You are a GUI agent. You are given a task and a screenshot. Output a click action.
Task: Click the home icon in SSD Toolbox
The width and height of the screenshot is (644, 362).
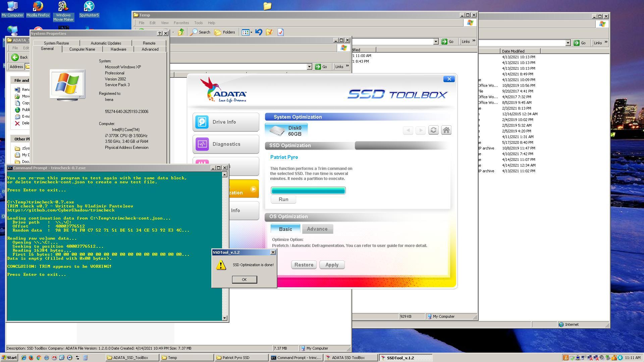tap(446, 130)
